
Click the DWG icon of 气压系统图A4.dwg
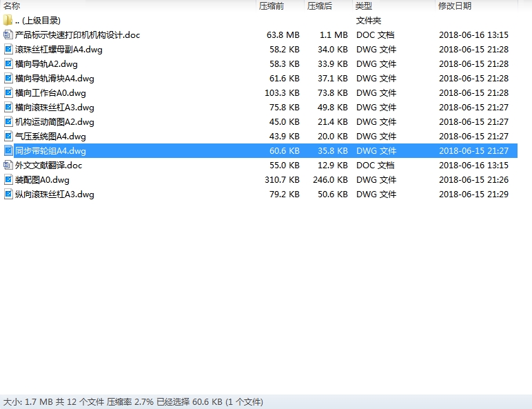pos(8,137)
